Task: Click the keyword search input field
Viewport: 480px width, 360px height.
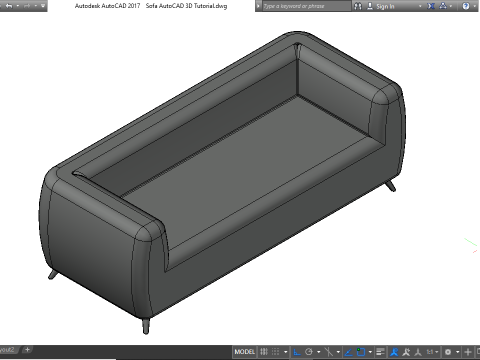Action: pyautogui.click(x=306, y=6)
